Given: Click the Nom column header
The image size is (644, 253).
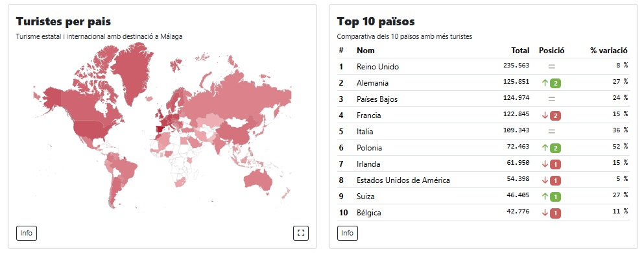Looking at the screenshot, I should (366, 51).
